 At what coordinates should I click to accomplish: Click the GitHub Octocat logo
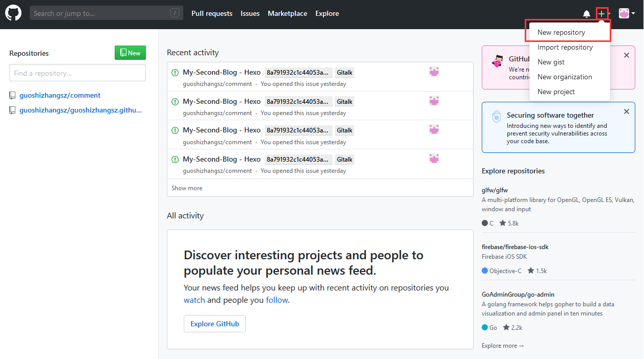[13, 13]
